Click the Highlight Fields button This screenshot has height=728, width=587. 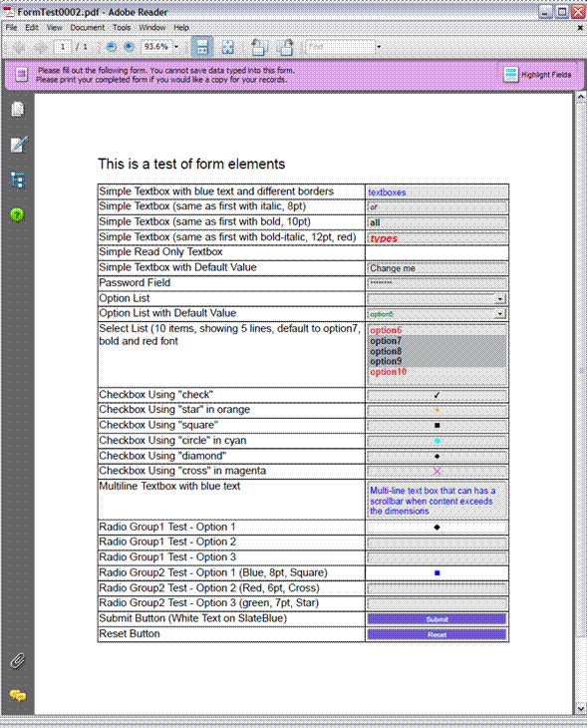click(537, 74)
